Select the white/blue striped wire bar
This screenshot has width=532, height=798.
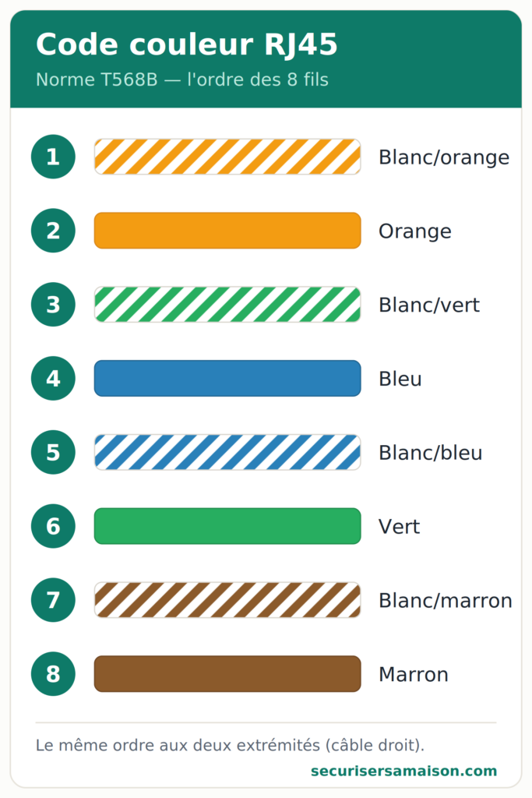[227, 452]
